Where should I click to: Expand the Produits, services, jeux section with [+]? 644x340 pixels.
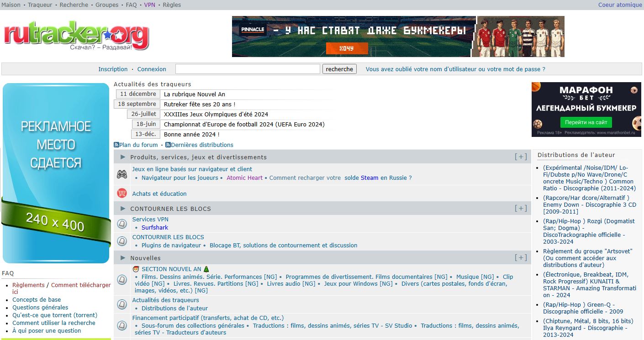pyautogui.click(x=521, y=157)
